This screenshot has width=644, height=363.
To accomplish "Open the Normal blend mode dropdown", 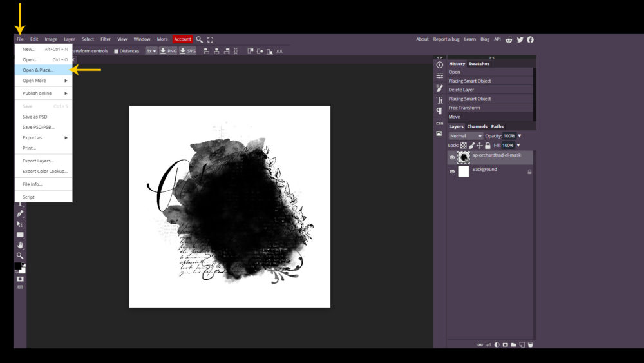I will [x=465, y=136].
